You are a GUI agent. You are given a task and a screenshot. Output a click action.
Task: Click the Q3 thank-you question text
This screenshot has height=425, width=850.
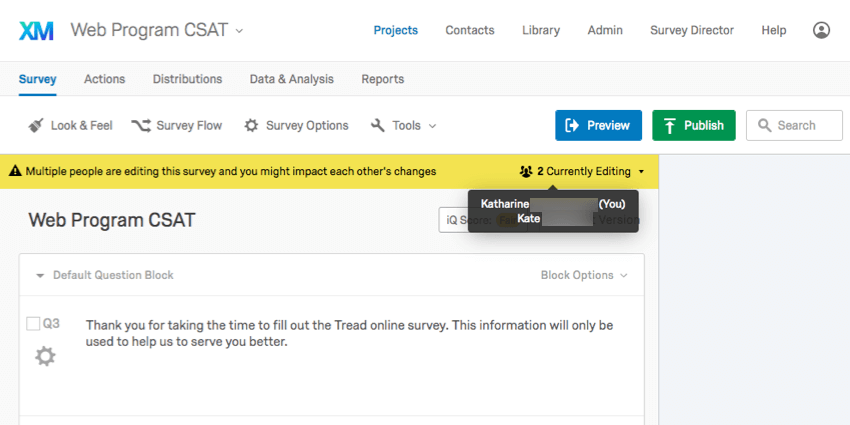coord(349,334)
